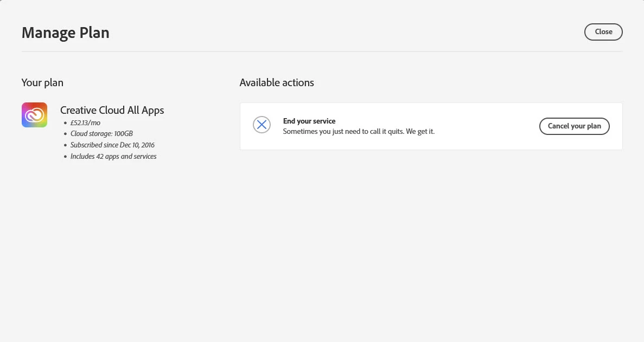The height and width of the screenshot is (342, 644).
Task: Select the Creative Cloud All Apps title
Action: pyautogui.click(x=112, y=111)
